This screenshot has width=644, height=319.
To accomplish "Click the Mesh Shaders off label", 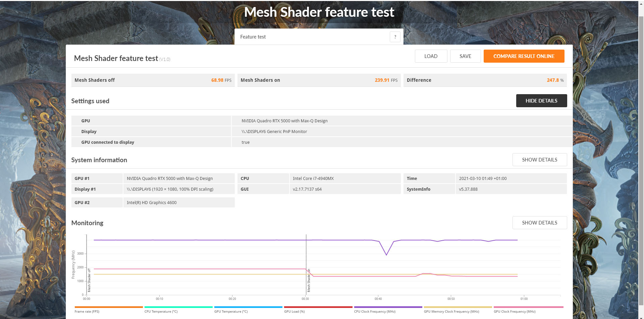I will tap(95, 80).
